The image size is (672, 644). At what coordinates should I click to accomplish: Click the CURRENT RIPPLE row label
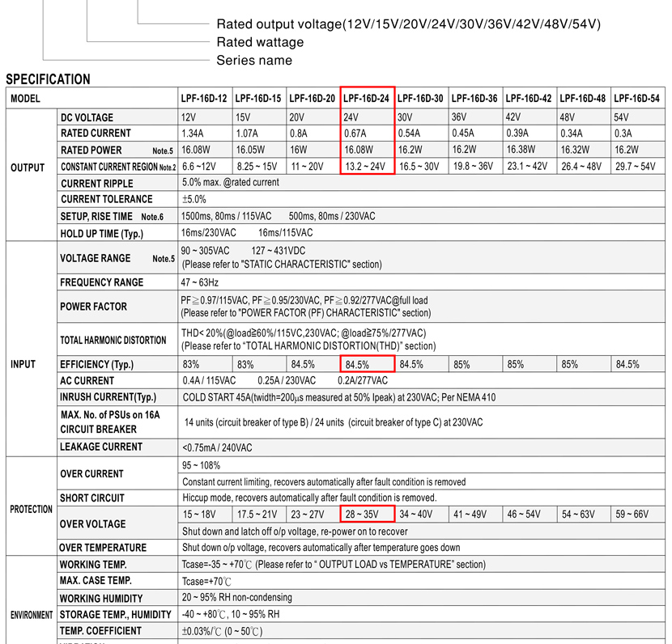coord(97,184)
